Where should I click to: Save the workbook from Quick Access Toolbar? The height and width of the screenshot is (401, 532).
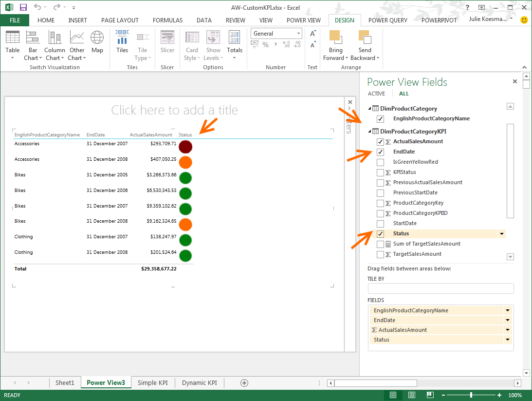pyautogui.click(x=23, y=7)
